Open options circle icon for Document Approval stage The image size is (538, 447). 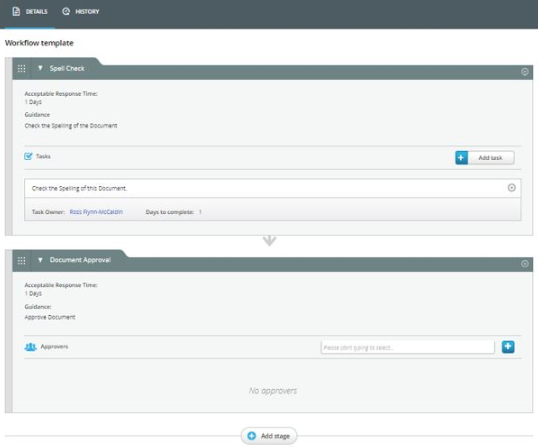(525, 263)
